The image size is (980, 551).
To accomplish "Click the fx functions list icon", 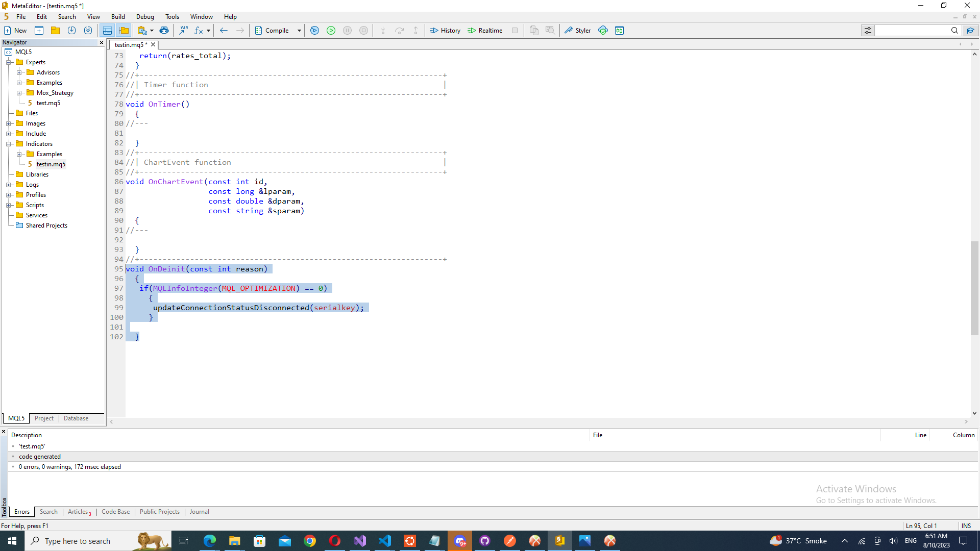I will 199,31.
